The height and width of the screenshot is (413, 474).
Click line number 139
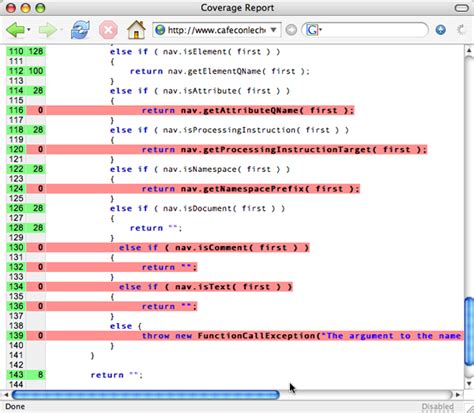16,336
